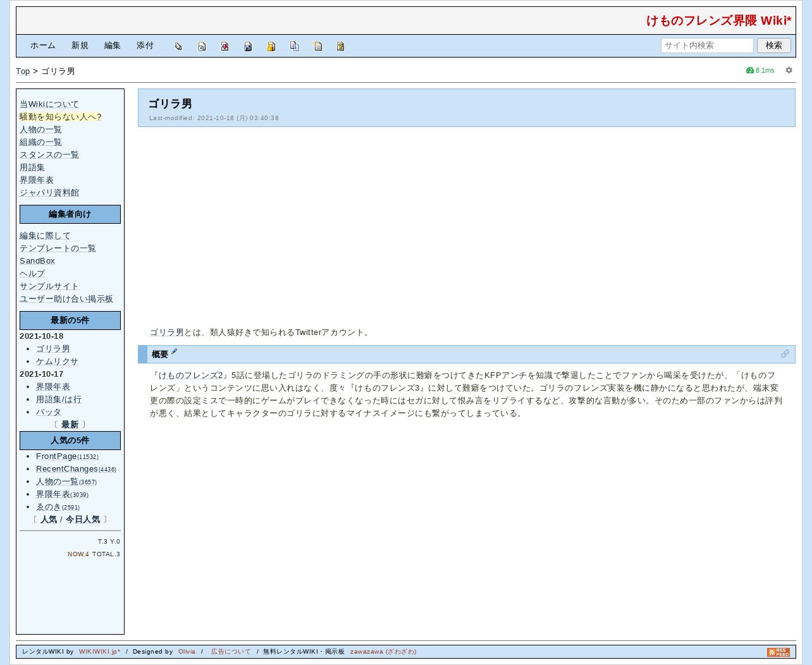Click NOW.4 counter text in sidebar

coord(78,554)
